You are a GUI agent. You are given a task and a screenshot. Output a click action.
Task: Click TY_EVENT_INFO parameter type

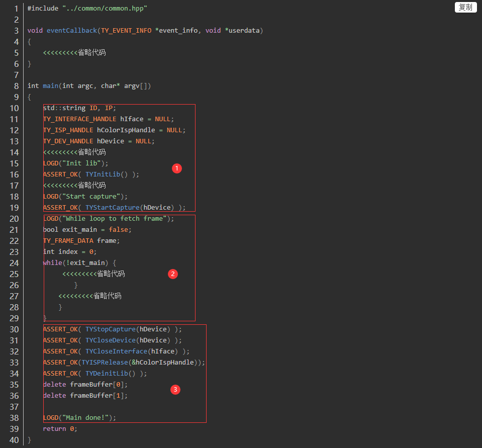click(x=126, y=31)
